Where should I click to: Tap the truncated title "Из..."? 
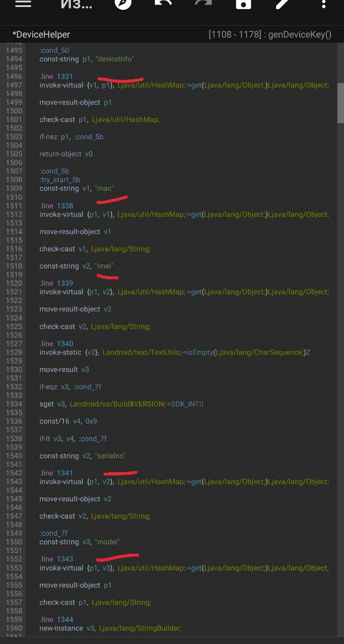[x=77, y=4]
